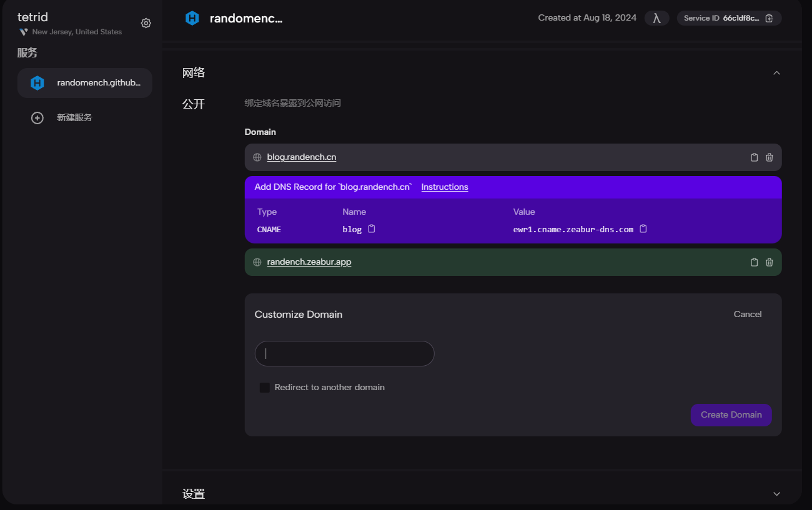Click the lambda serverless badge icon
The height and width of the screenshot is (510, 812).
point(656,18)
